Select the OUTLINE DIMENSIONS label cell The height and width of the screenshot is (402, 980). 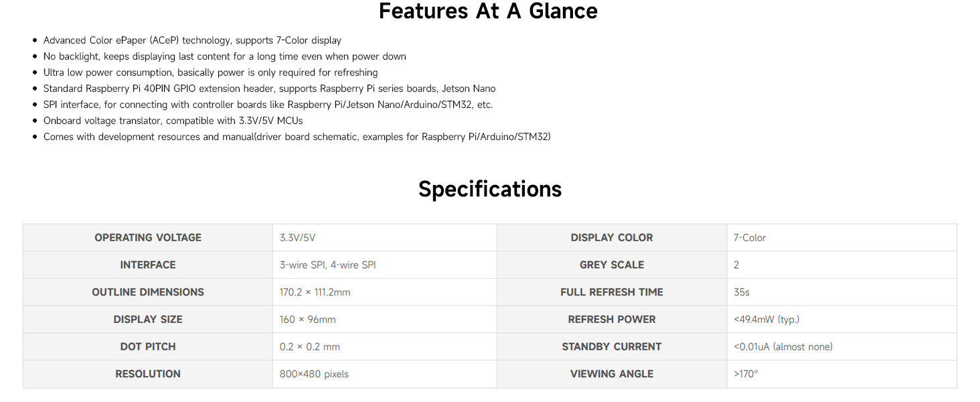coord(148,292)
